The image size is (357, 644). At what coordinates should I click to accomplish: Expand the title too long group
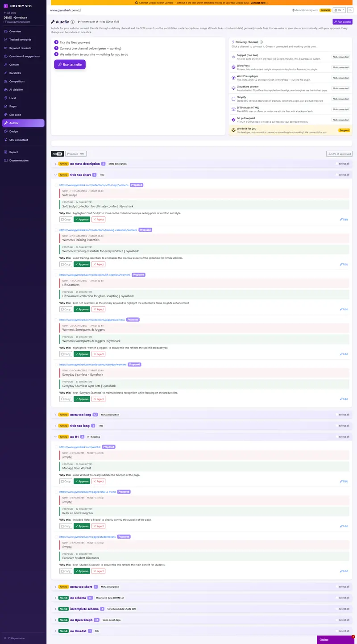coord(55,426)
